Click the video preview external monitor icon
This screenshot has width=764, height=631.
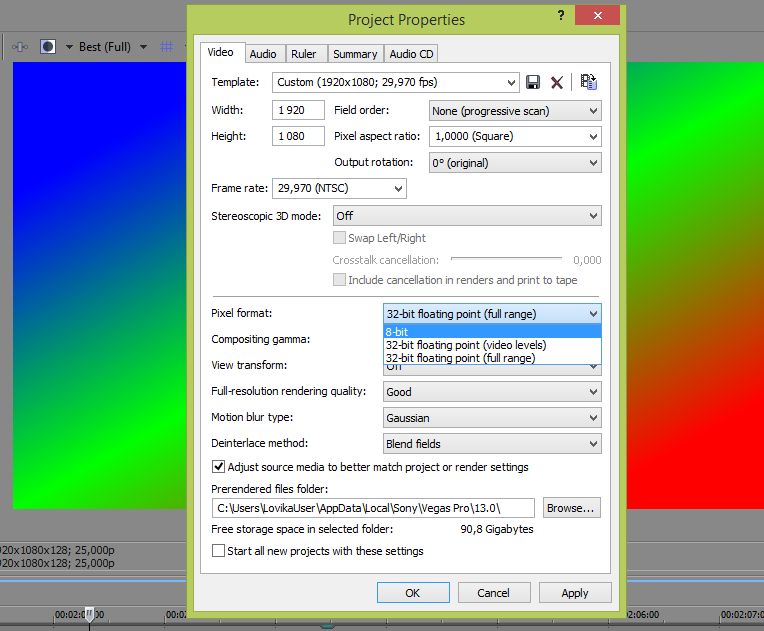click(19, 47)
